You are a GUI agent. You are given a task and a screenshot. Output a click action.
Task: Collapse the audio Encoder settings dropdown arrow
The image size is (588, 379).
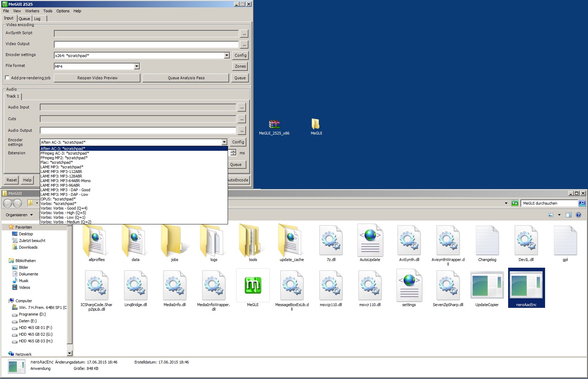pos(224,142)
